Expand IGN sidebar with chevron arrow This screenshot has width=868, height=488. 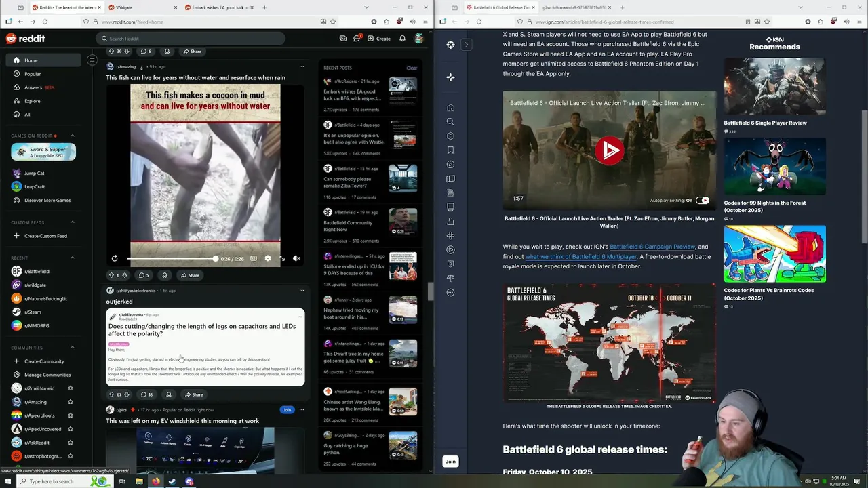point(466,45)
